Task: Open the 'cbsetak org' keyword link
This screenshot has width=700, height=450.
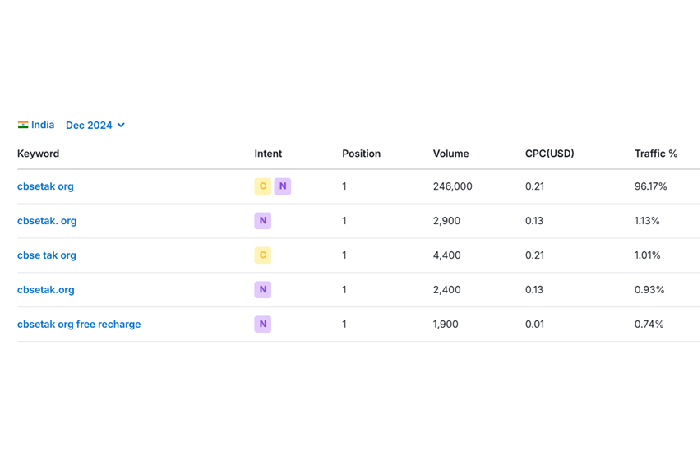Action: click(45, 187)
